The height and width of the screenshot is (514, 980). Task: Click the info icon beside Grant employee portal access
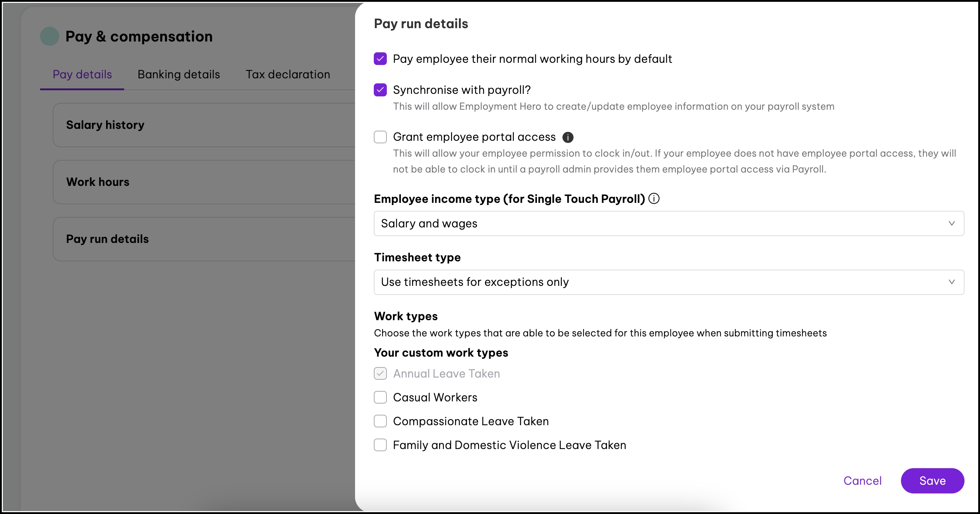568,138
